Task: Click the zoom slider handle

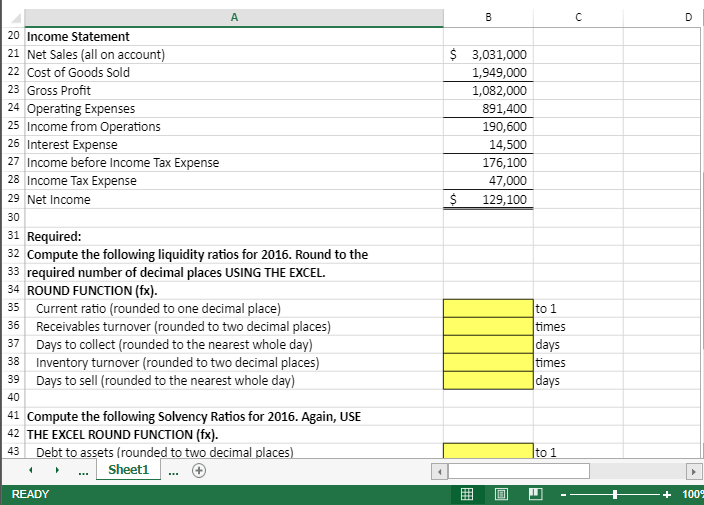Action: click(x=615, y=495)
